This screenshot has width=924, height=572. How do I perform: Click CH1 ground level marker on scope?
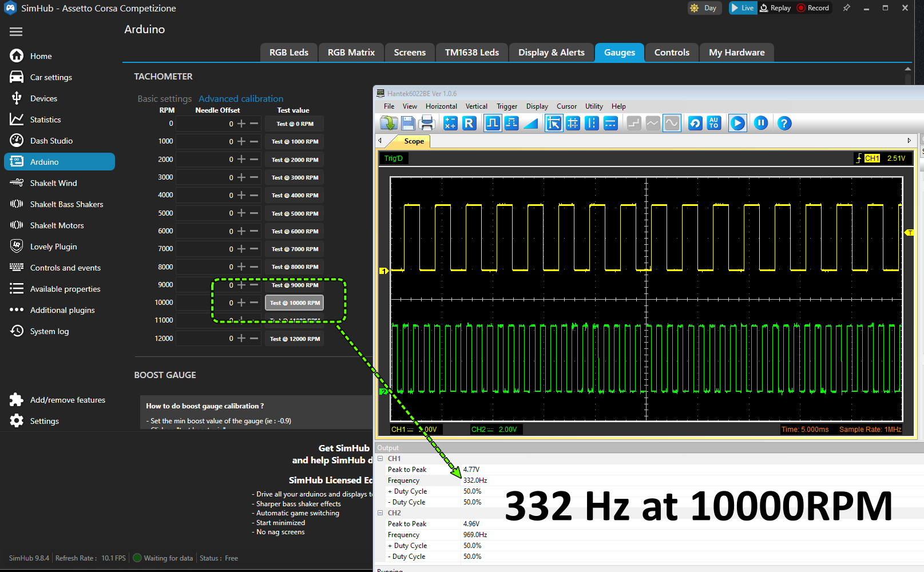(384, 271)
